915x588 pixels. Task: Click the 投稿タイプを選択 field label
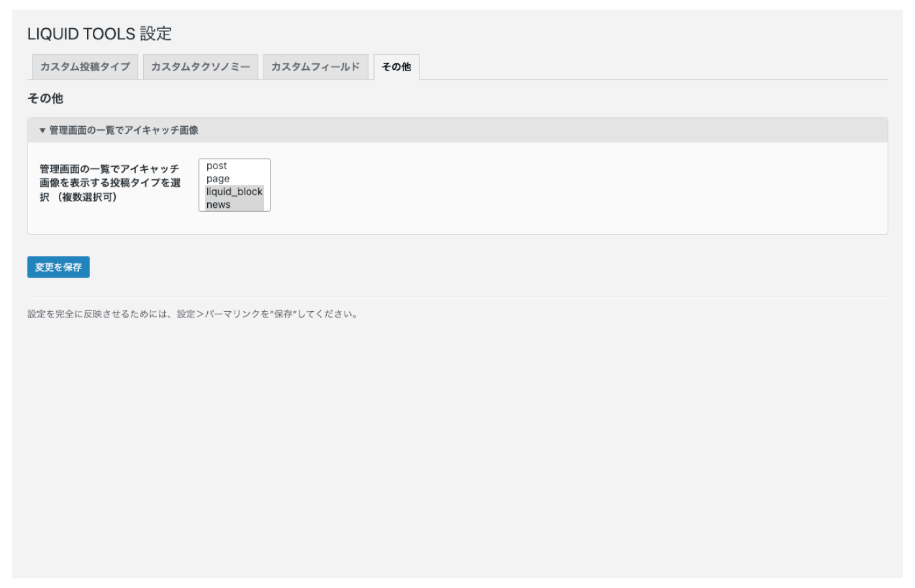point(110,183)
